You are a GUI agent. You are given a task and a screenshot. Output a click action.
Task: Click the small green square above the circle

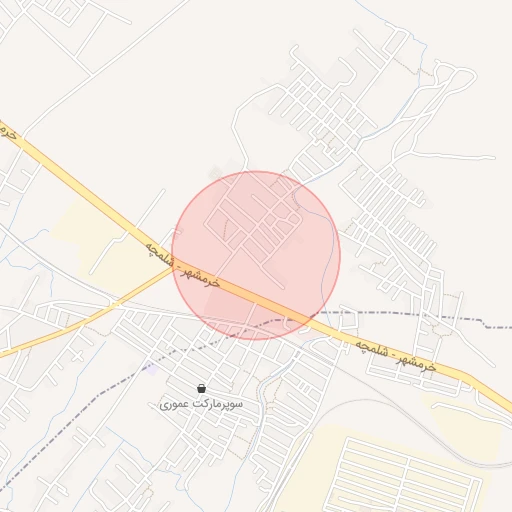[x=216, y=174]
